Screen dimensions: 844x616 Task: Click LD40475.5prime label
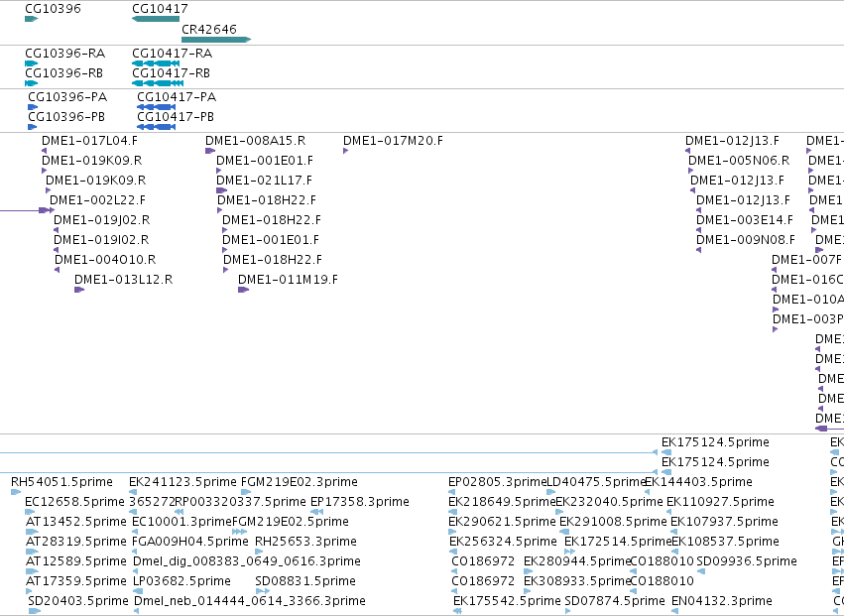click(x=596, y=482)
